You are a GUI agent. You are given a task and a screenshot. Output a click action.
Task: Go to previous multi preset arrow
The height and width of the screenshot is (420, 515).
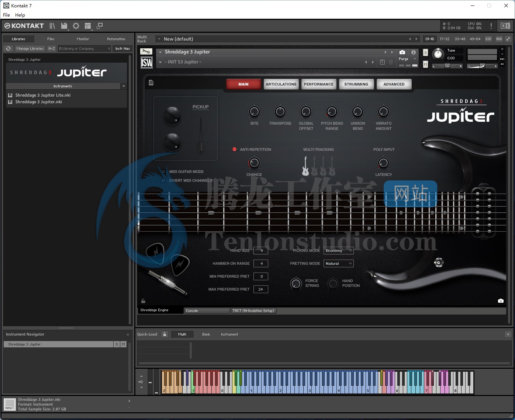[409, 39]
